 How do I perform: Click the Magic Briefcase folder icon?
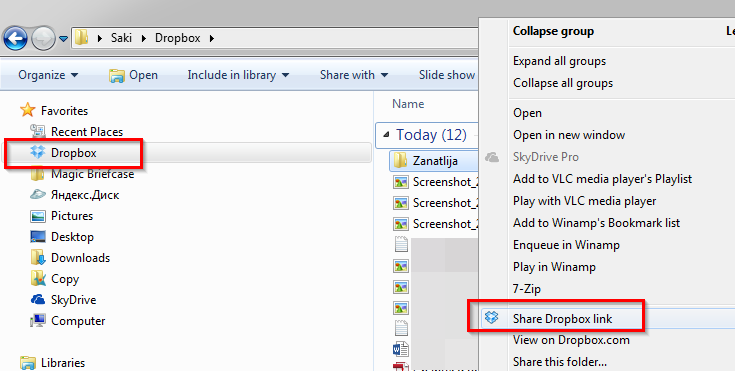pos(38,174)
